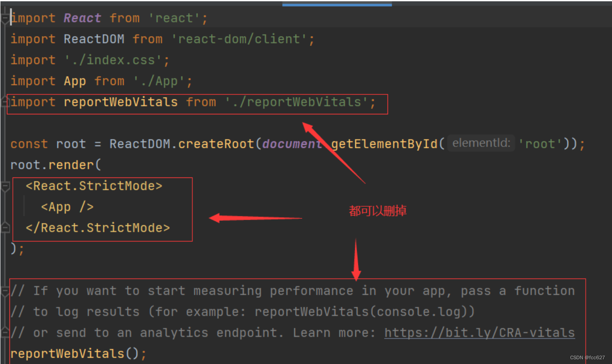This screenshot has height=364, width=612.
Task: Click fold marker beside closing </React.StrictMode> tag
Action: [5, 228]
